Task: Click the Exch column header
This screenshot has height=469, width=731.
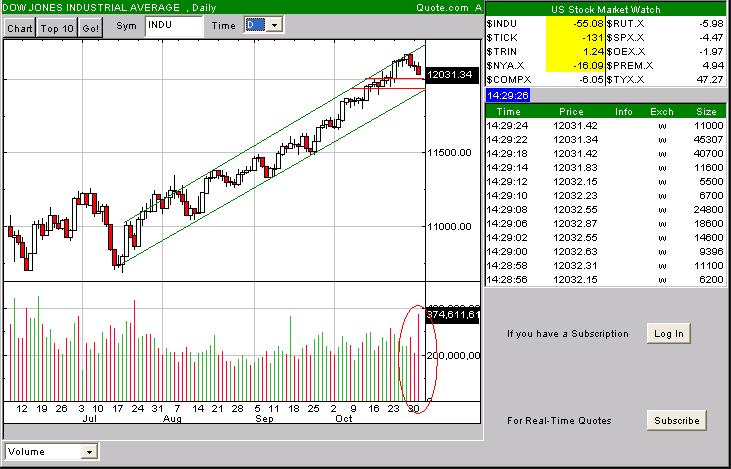Action: [x=662, y=111]
